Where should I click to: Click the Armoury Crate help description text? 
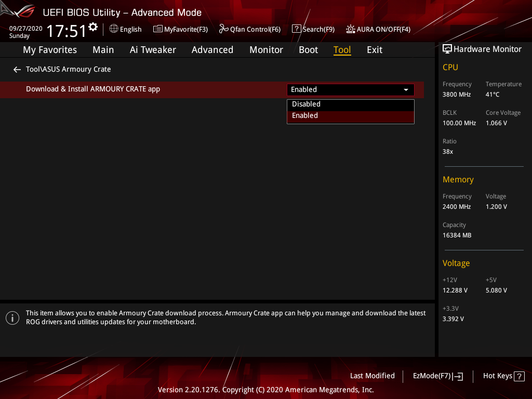(225, 317)
